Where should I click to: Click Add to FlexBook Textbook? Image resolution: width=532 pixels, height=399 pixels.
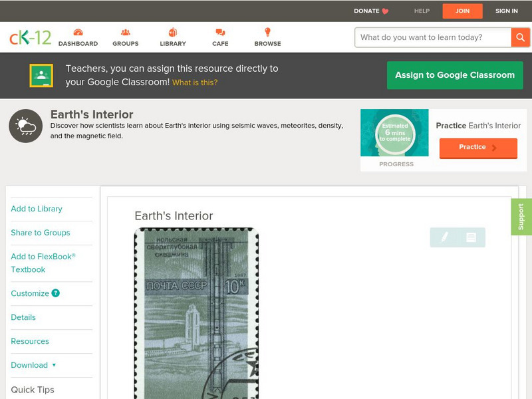pyautogui.click(x=43, y=263)
